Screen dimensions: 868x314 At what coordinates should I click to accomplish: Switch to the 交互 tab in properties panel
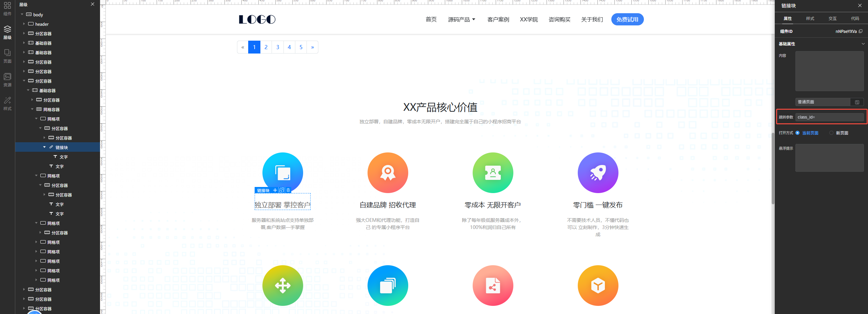832,19
